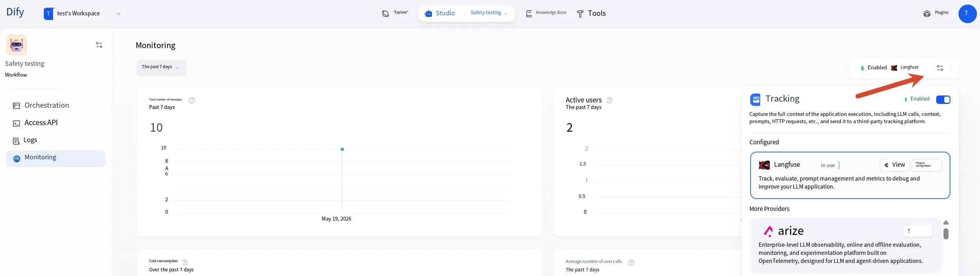
Task: Click the Plugins cube icon
Action: point(927,14)
